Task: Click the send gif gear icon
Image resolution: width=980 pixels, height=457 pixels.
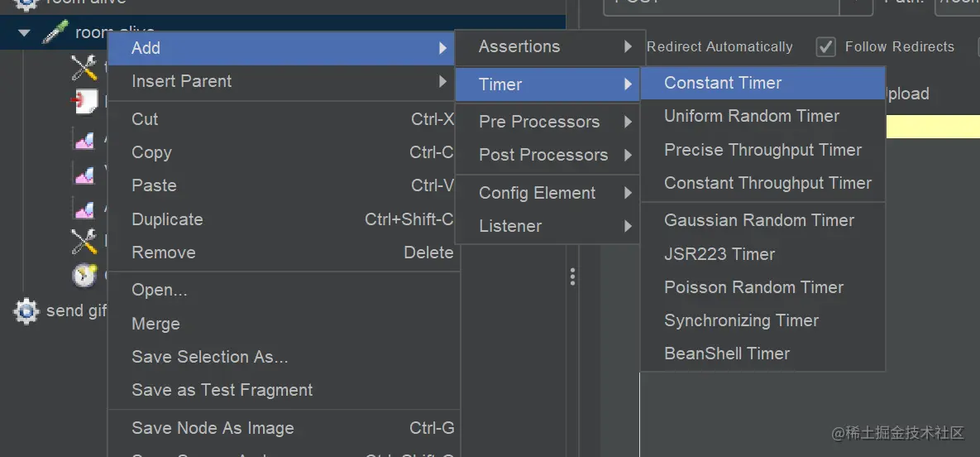Action: [x=26, y=310]
